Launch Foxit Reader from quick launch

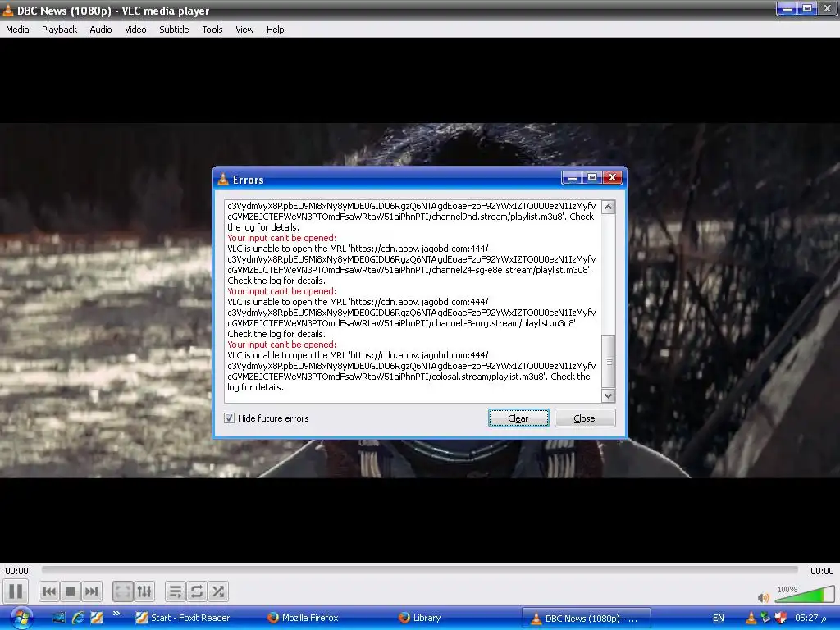tap(97, 618)
